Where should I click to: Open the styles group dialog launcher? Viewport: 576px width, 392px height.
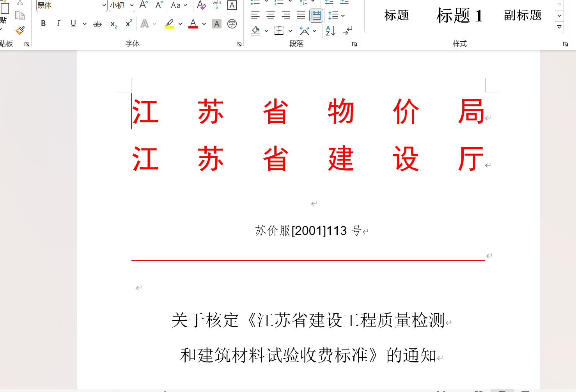point(565,44)
